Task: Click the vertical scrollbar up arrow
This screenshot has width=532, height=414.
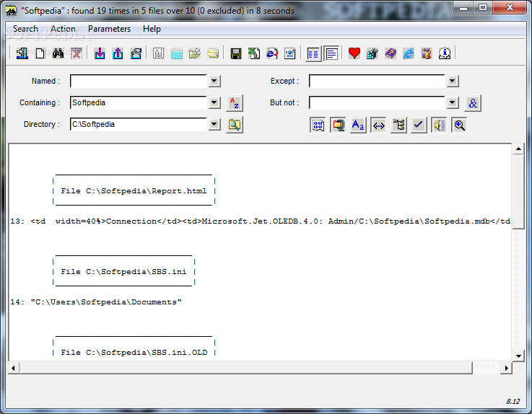Action: (518, 149)
